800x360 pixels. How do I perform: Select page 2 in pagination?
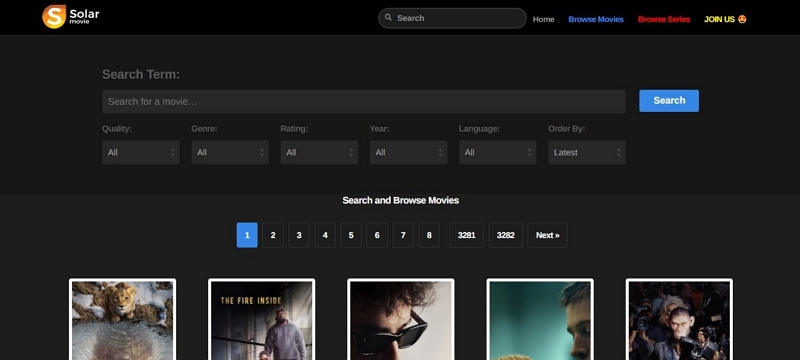[273, 235]
